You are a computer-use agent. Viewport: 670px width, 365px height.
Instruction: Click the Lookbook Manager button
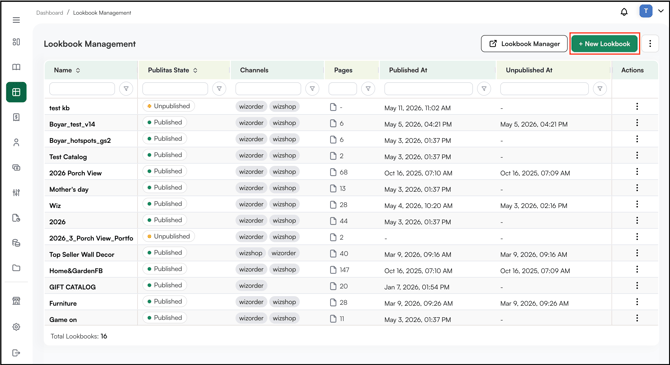pyautogui.click(x=524, y=44)
